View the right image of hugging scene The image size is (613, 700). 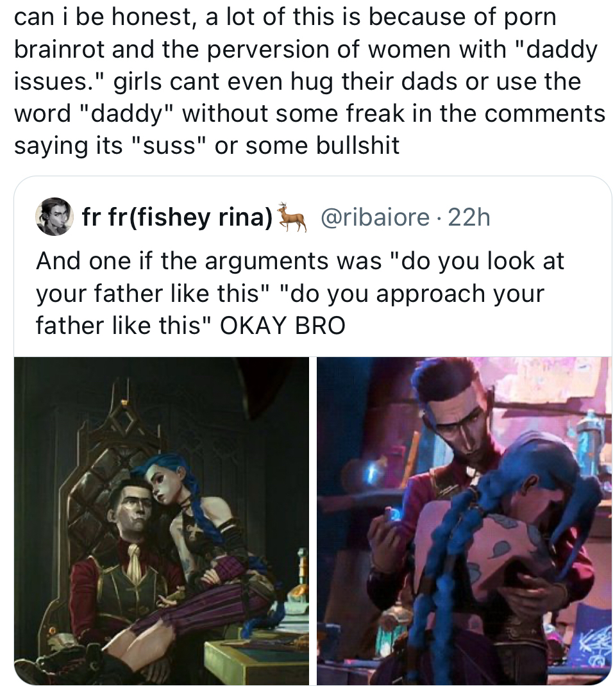(464, 521)
